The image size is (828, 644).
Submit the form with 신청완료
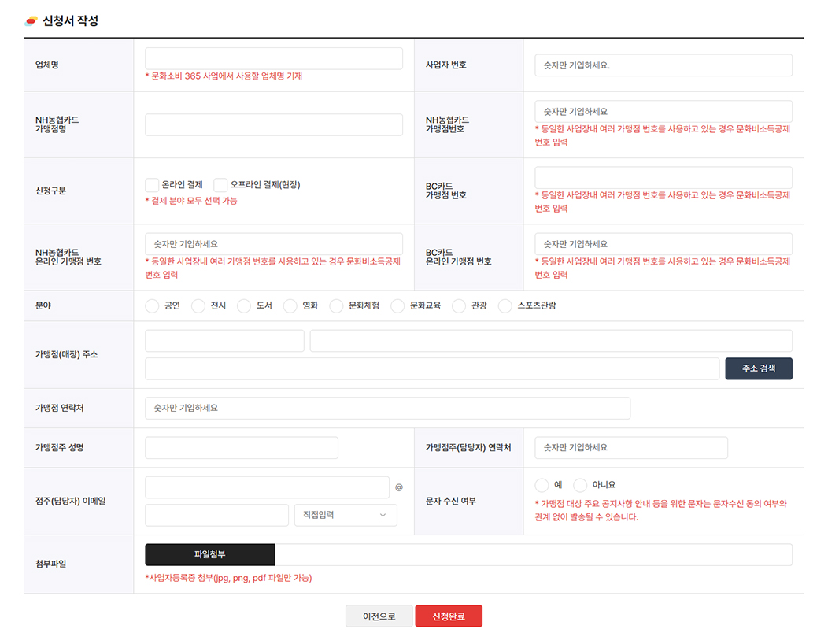[x=449, y=616]
